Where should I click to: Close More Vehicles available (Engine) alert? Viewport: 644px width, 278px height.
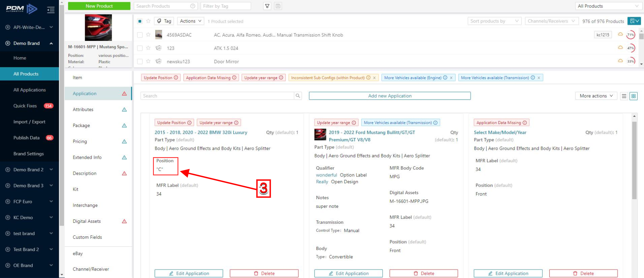point(451,78)
